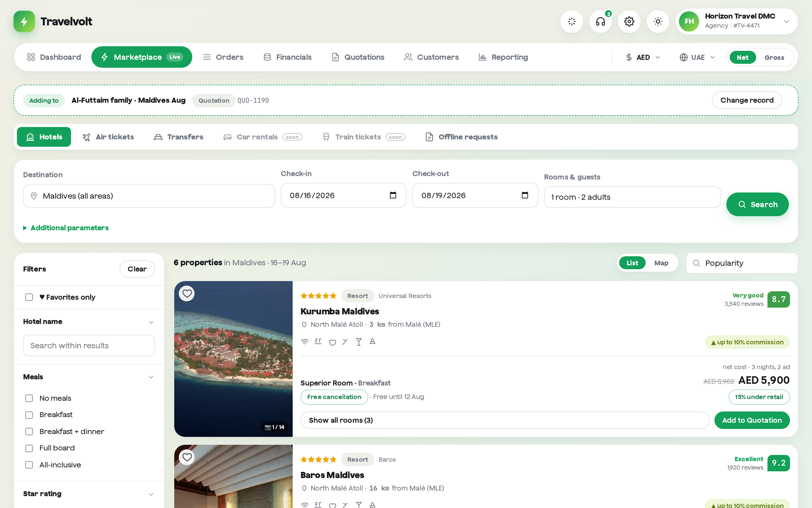812x508 pixels.
Task: Favorite Kurumba Maldives heart icon
Action: tap(187, 293)
